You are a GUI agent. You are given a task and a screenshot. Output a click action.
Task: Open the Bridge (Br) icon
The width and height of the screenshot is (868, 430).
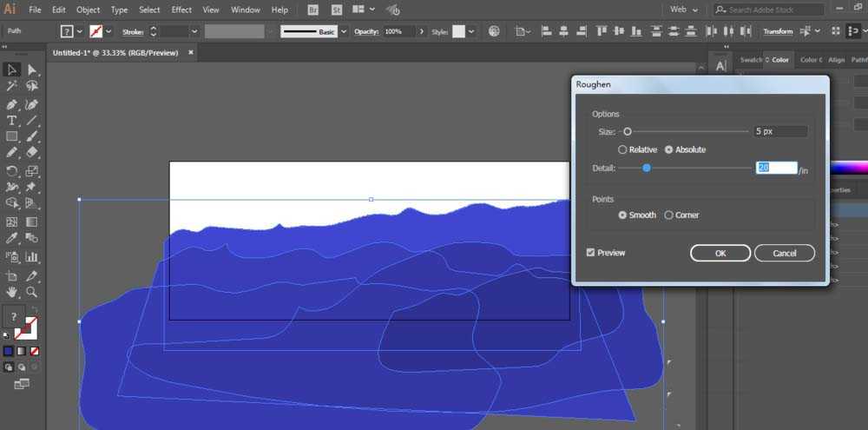(312, 10)
